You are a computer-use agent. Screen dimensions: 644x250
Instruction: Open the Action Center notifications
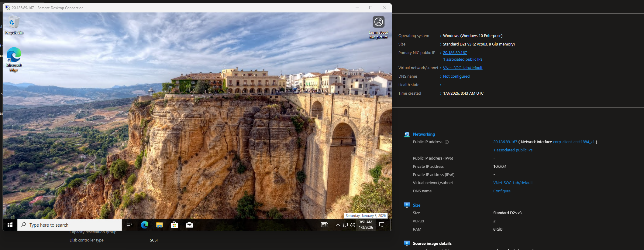click(x=382, y=225)
